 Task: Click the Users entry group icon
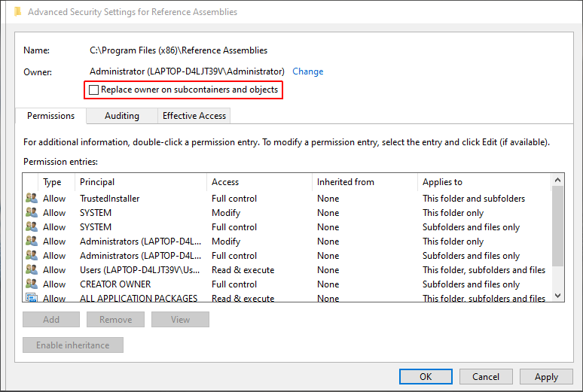pyautogui.click(x=31, y=270)
